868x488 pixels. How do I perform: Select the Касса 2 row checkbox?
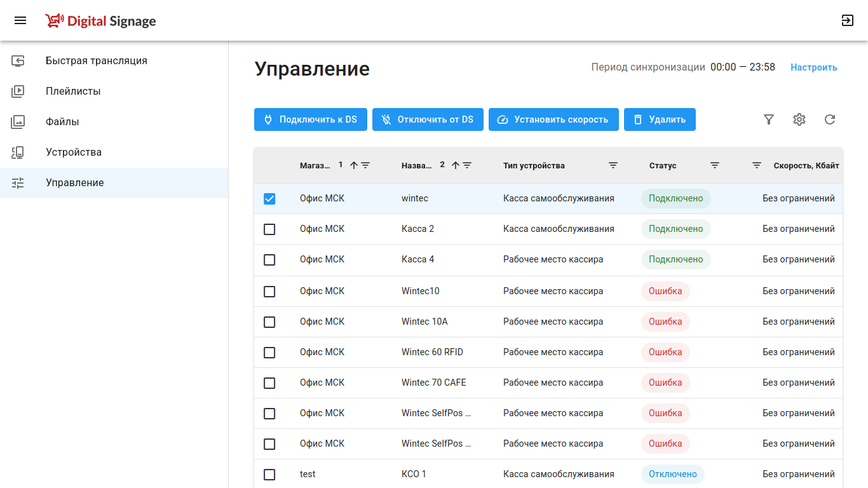(269, 229)
